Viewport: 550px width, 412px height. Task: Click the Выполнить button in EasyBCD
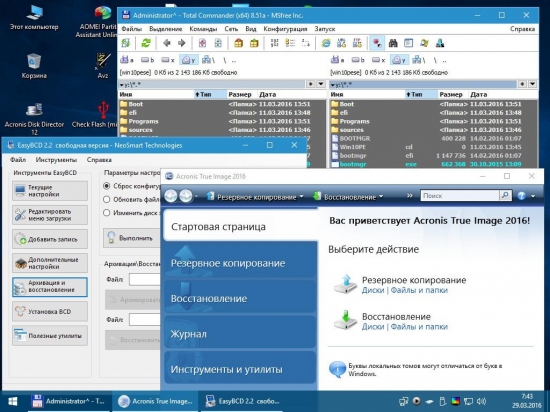tap(132, 238)
